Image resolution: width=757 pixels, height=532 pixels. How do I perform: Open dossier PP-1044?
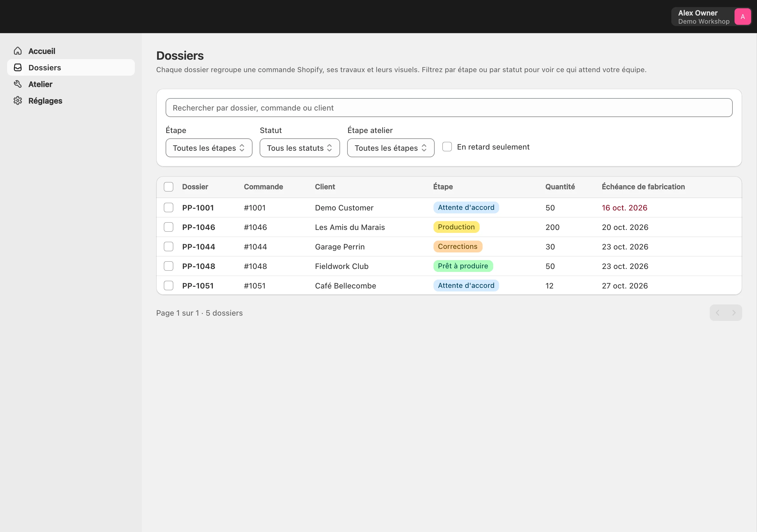[198, 246]
